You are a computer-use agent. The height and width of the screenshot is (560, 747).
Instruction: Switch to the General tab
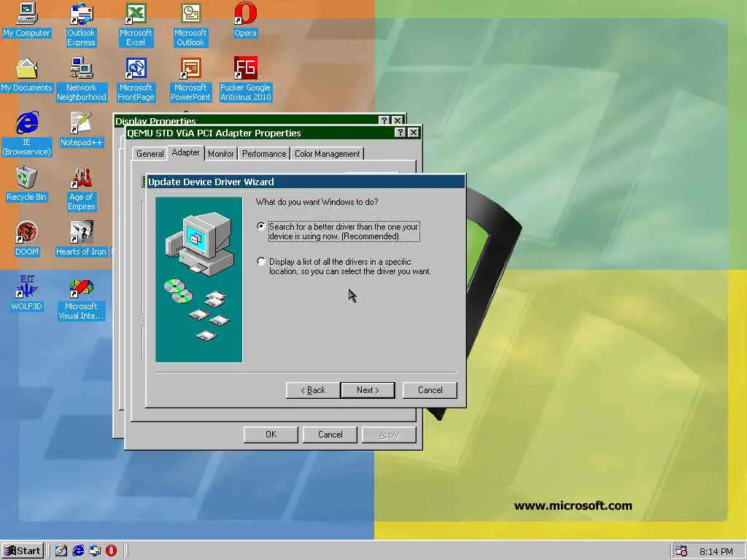(150, 153)
